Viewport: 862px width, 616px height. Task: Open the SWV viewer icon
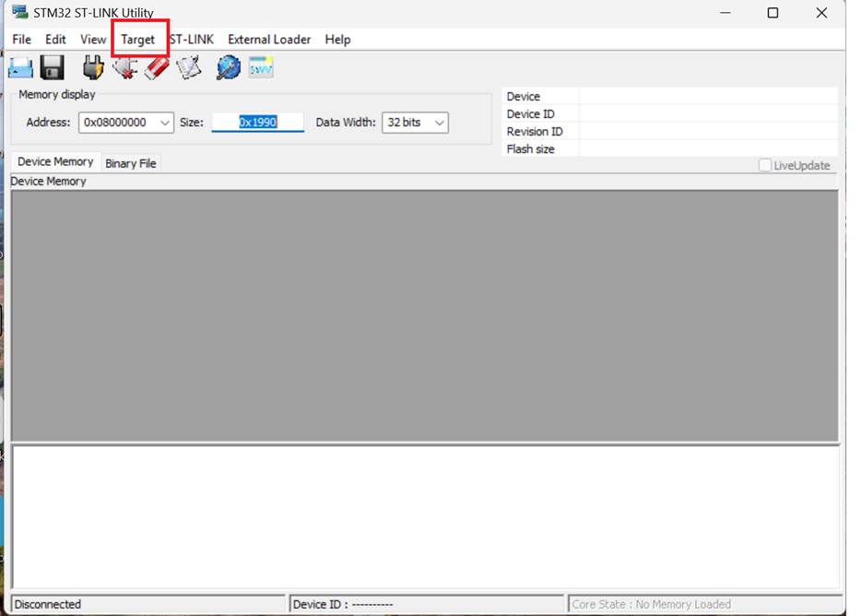[x=261, y=67]
